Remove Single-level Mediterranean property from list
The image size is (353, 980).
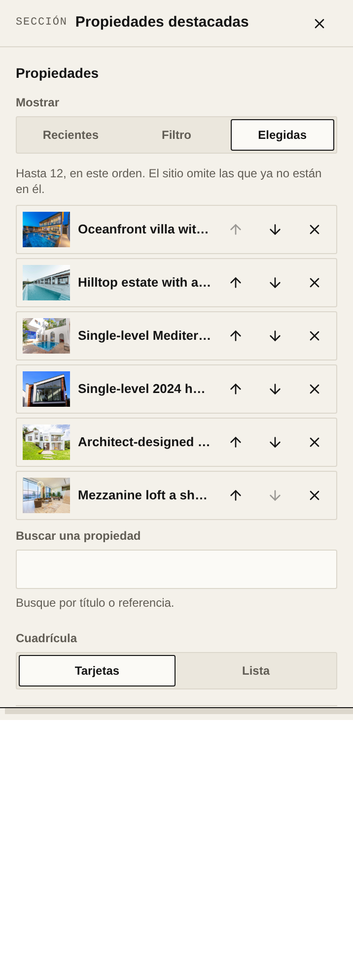315,336
